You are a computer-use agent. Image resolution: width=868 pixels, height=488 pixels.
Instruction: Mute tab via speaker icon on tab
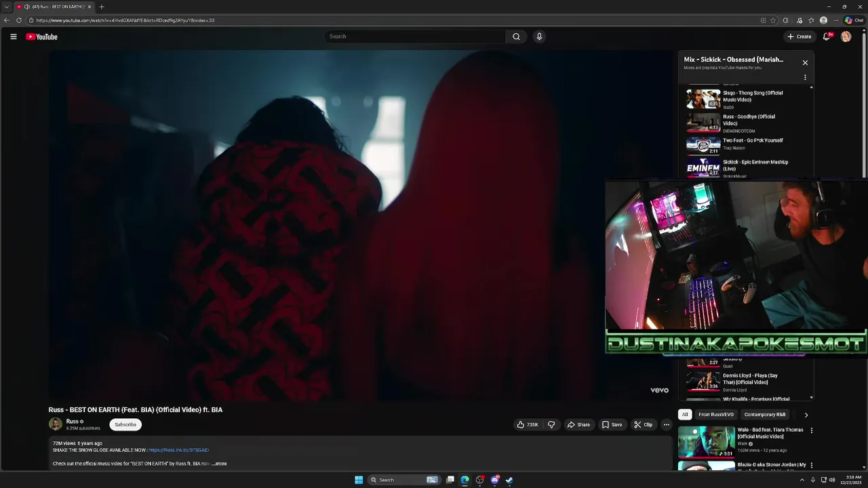click(x=27, y=7)
